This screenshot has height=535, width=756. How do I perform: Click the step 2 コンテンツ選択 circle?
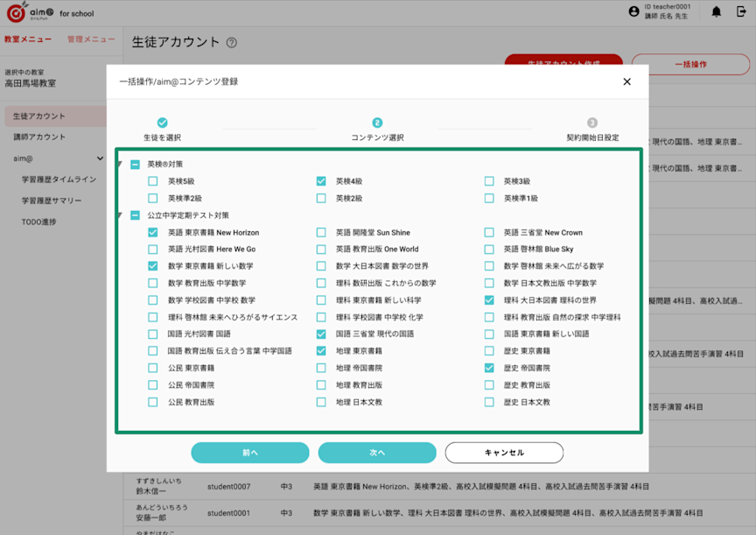click(x=377, y=123)
